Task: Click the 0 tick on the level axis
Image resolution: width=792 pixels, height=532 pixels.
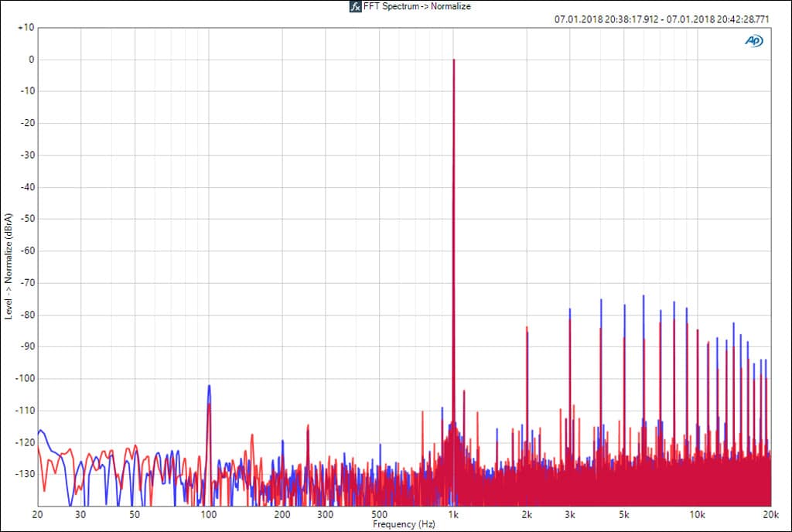Action: point(30,60)
